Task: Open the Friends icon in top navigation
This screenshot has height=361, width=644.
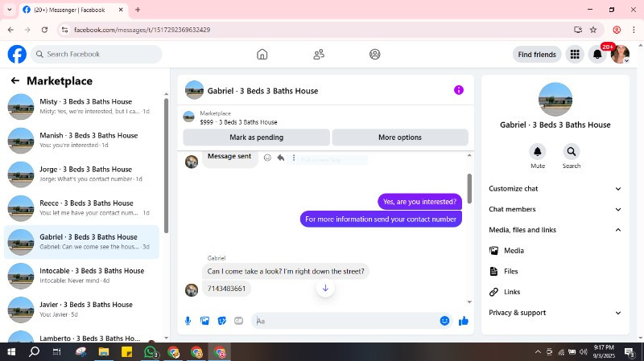Action: (x=319, y=54)
